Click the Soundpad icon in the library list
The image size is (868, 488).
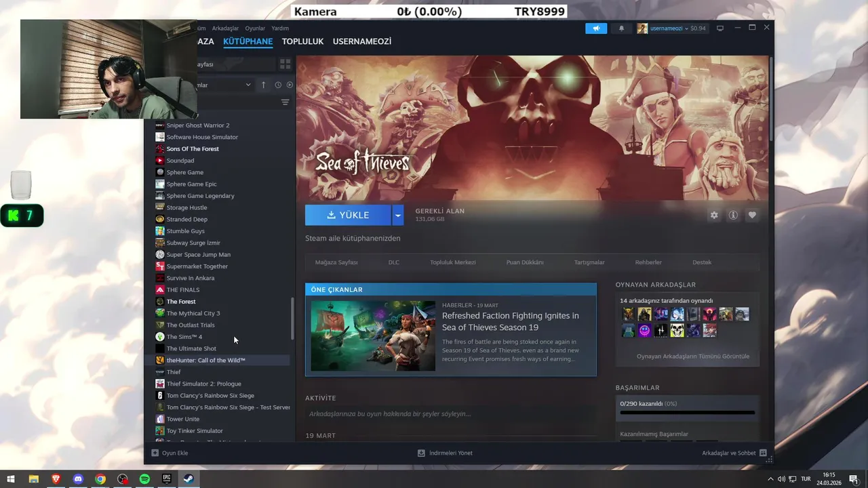(160, 161)
